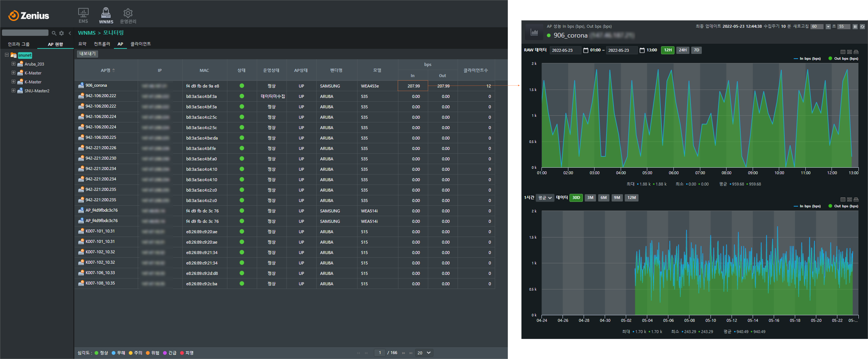The height and width of the screenshot is (359, 868).
Task: Select the 30D range toggle
Action: click(576, 198)
